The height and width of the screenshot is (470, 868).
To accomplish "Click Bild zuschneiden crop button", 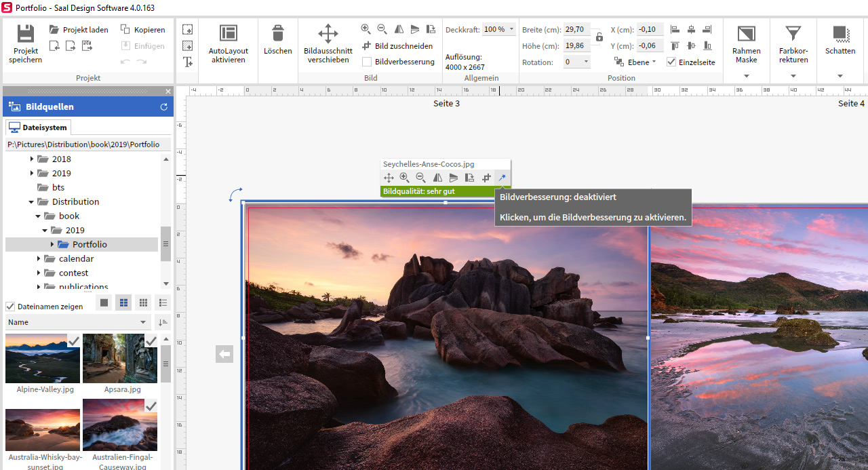I will pos(397,46).
